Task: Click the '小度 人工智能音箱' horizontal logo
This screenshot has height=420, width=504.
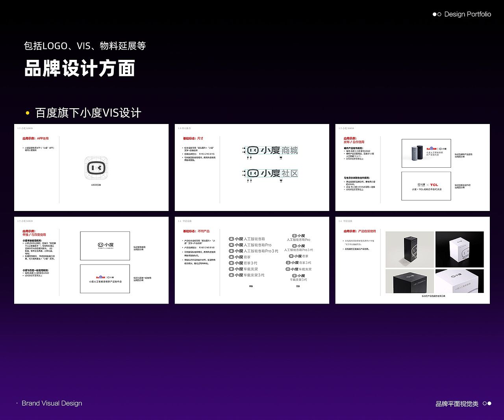Action: click(247, 239)
